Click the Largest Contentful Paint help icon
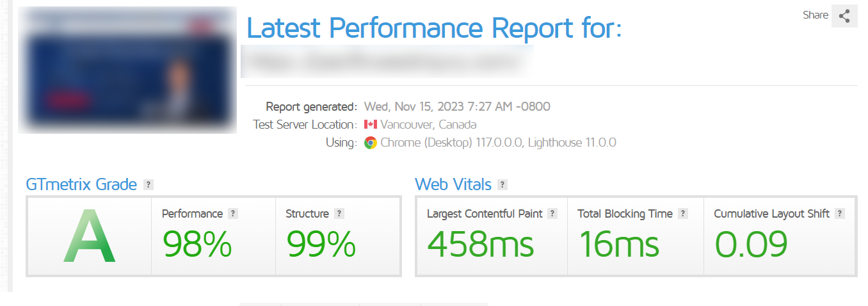Image resolution: width=868 pixels, height=306 pixels. point(552,214)
